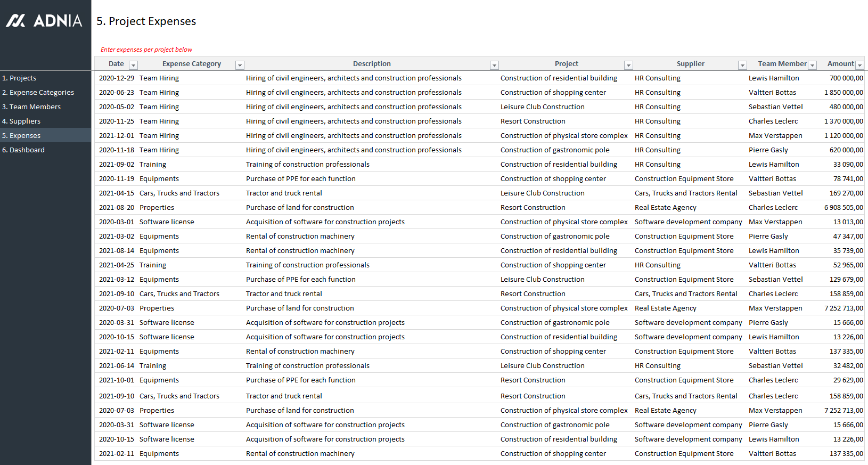Select the 2020-12-29 date cell

coord(117,78)
